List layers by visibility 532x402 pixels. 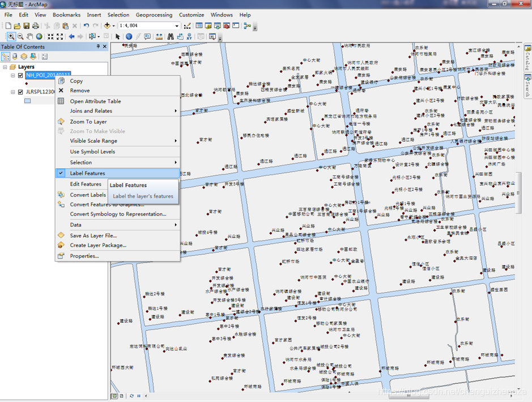pos(24,57)
